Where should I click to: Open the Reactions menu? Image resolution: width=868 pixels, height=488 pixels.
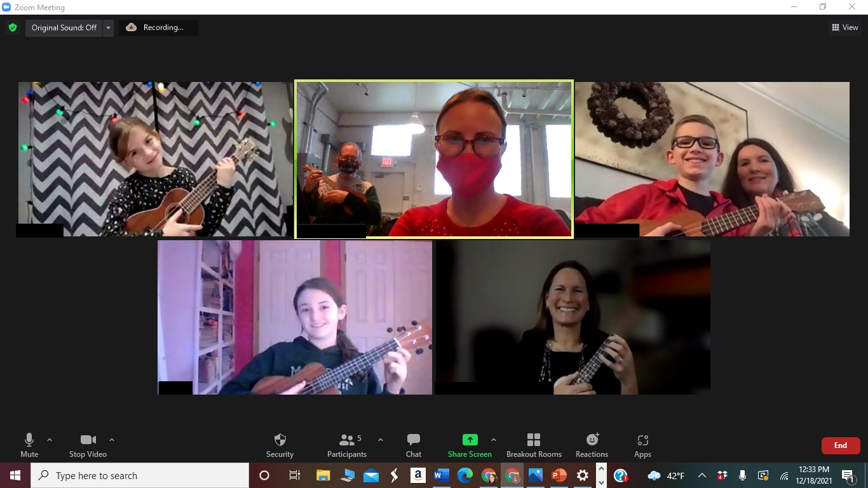click(592, 445)
